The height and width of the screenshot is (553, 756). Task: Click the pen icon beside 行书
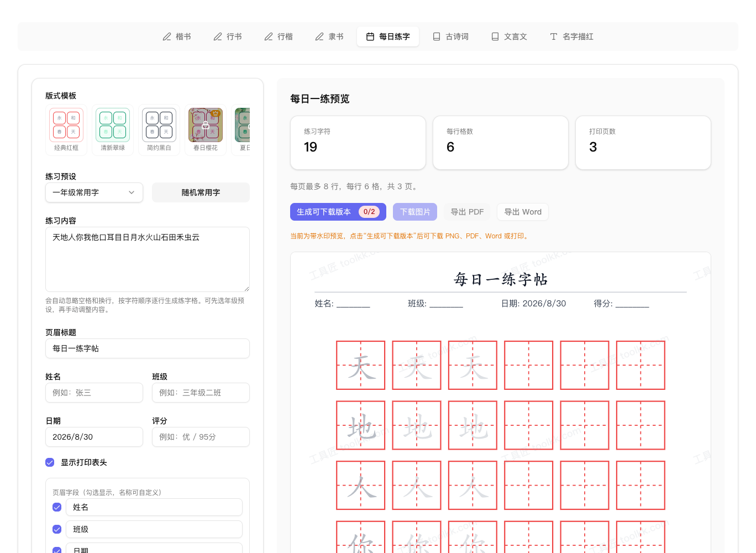(218, 36)
